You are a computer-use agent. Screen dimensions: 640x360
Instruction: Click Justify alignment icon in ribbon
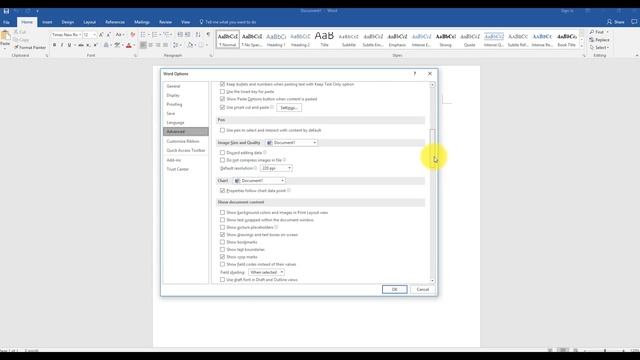point(165,45)
